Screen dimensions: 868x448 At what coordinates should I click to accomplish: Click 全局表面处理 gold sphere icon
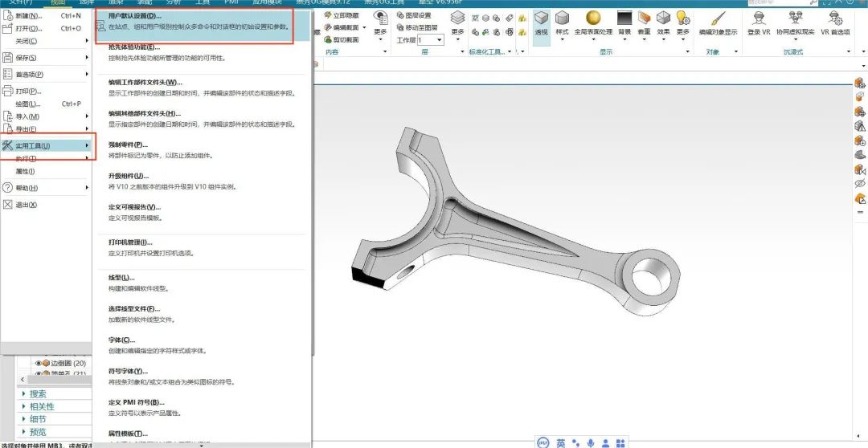593,18
